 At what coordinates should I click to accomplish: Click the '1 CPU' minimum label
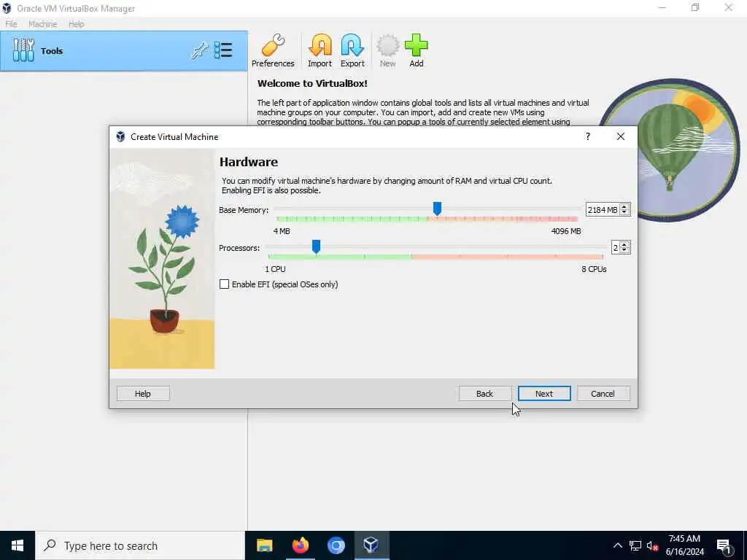pyautogui.click(x=275, y=269)
